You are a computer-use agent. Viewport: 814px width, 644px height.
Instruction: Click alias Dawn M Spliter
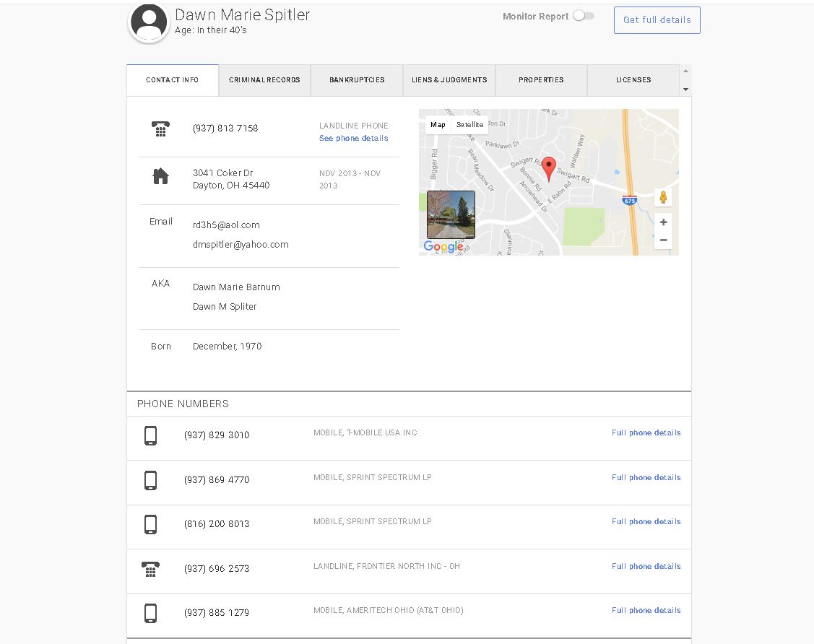[224, 307]
